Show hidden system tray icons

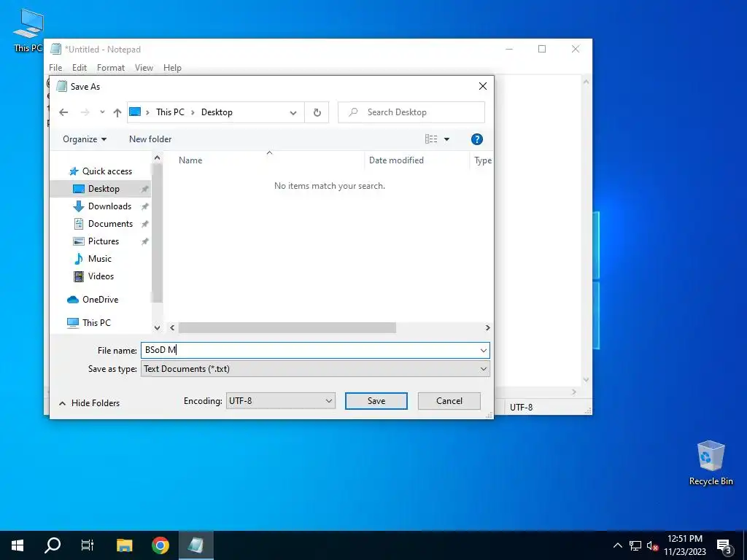coord(617,545)
